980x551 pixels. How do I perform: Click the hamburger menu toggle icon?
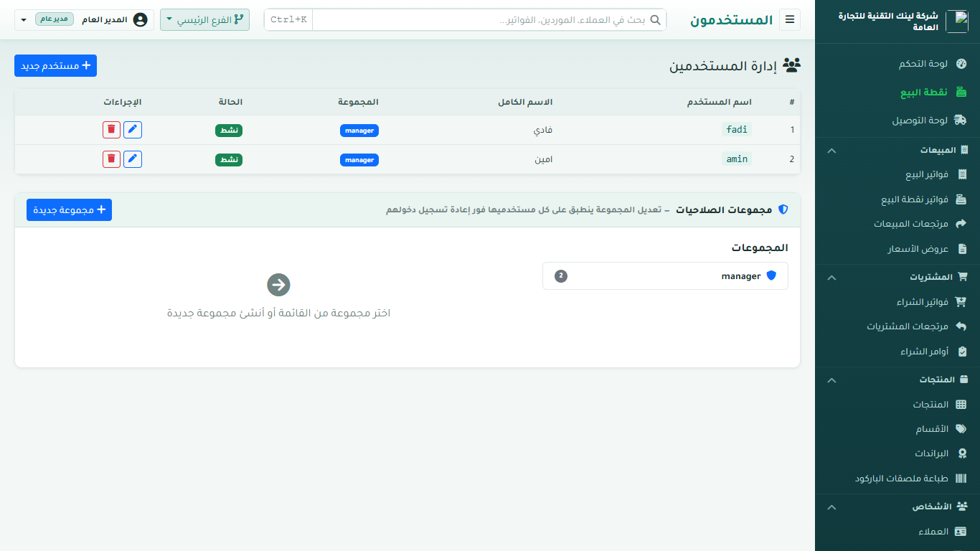791,20
